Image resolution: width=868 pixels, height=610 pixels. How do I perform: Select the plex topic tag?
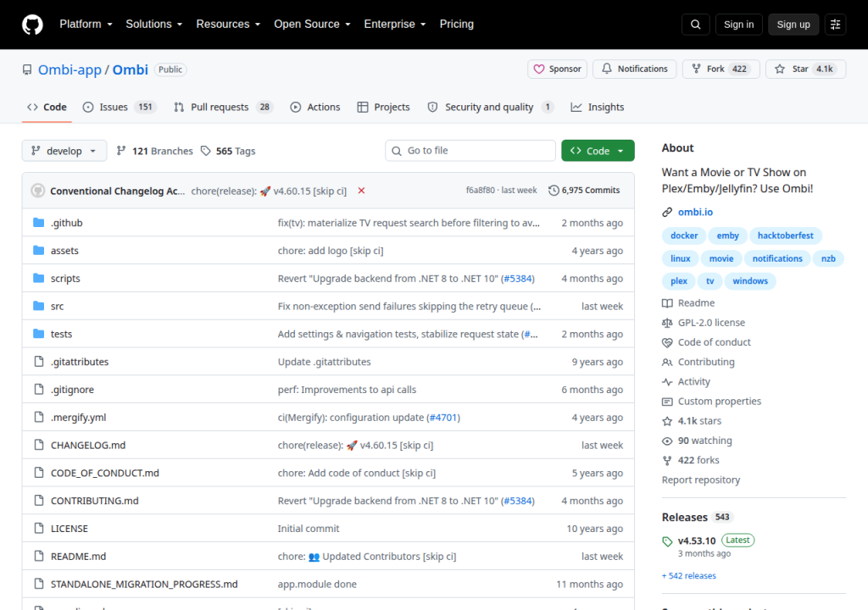(x=679, y=281)
